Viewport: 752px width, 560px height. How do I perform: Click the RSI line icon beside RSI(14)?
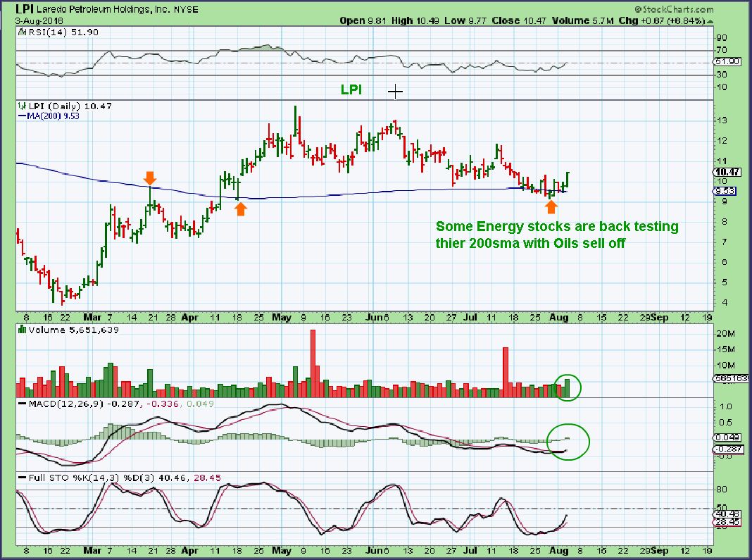tap(22, 32)
